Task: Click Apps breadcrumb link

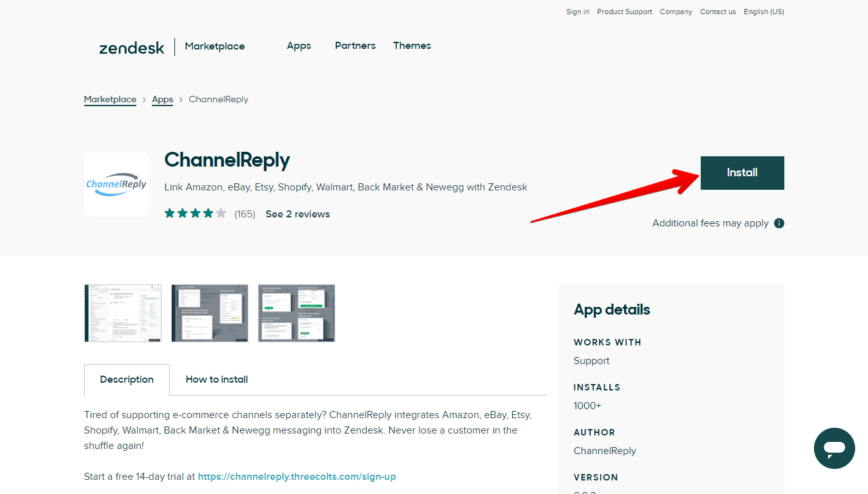Action: pos(162,100)
